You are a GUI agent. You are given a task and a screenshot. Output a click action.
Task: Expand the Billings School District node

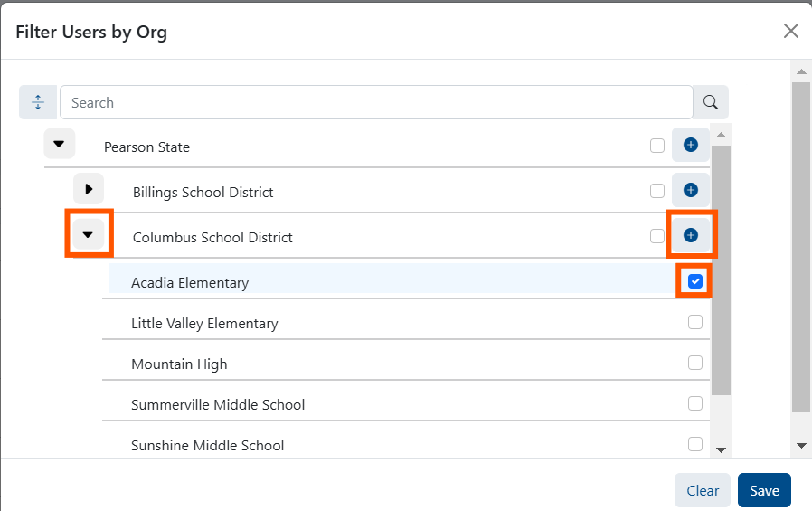[89, 189]
